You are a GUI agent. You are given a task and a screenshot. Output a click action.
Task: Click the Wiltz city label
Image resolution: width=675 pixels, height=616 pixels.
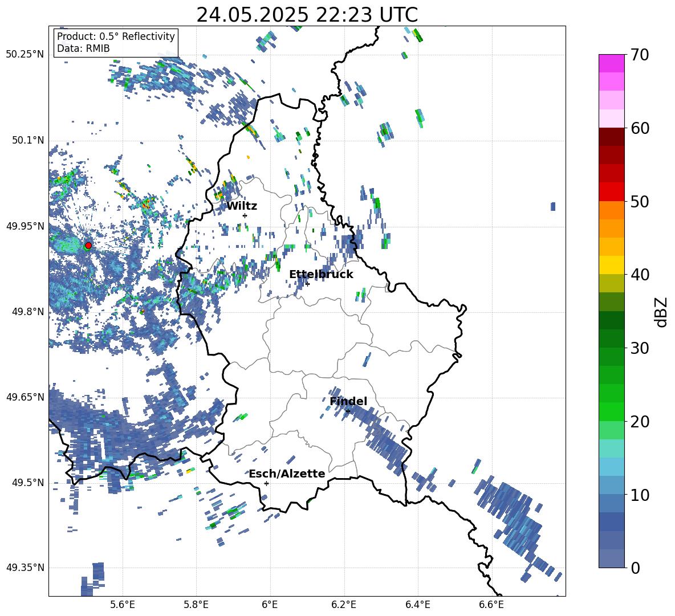point(242,206)
